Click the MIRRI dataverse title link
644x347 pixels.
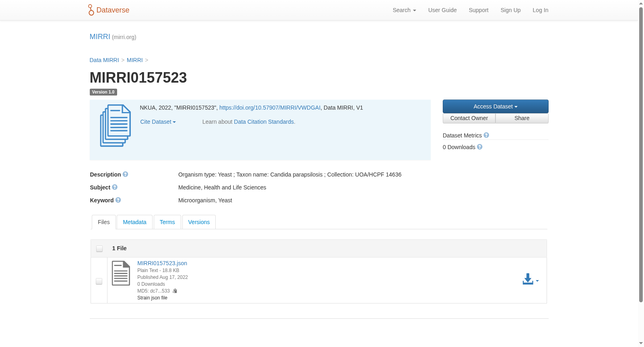100,37
